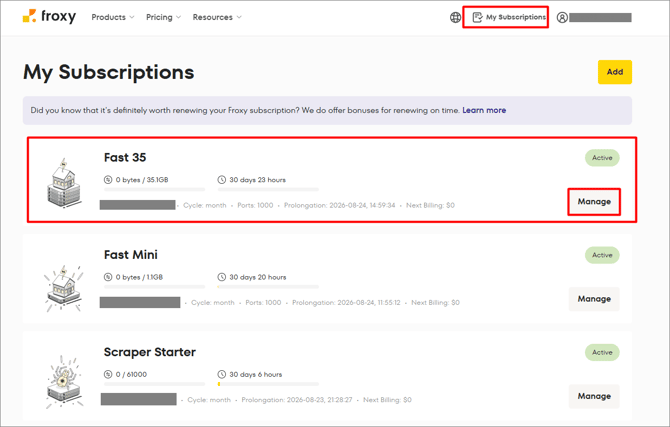Viewport: 670px width, 427px height.
Task: Click the text 0 / 61000
Action: point(131,374)
